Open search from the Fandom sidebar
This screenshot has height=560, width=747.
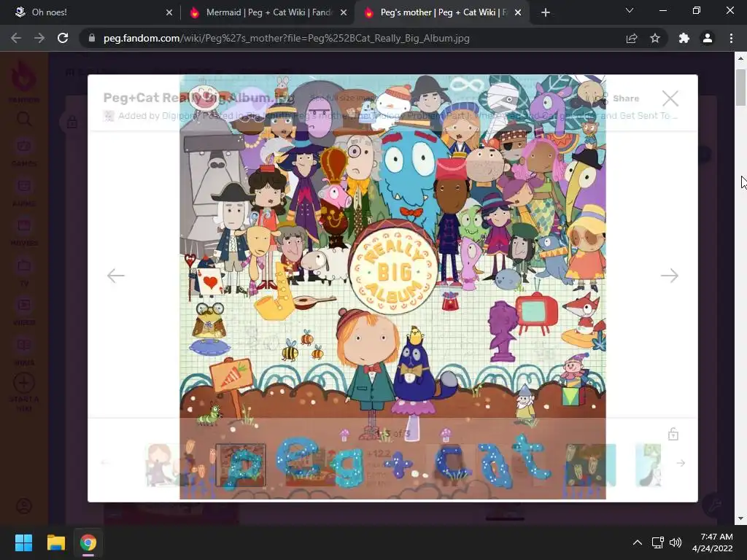[24, 119]
